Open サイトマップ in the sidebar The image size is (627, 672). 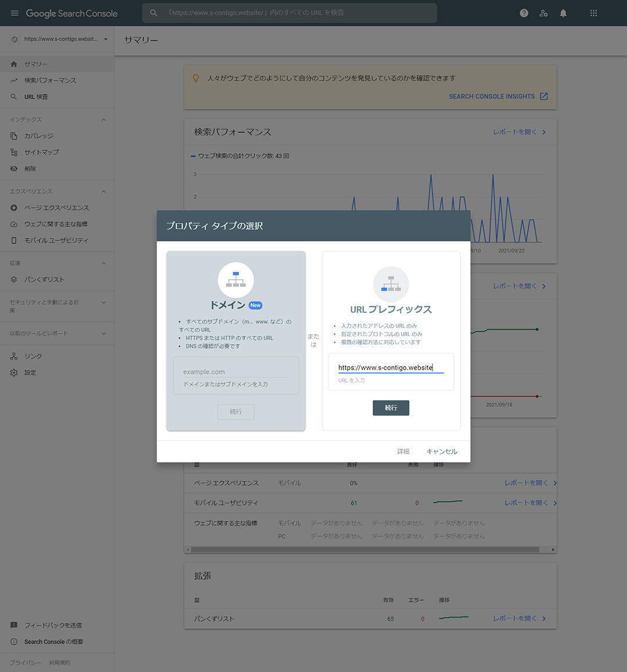(x=41, y=152)
